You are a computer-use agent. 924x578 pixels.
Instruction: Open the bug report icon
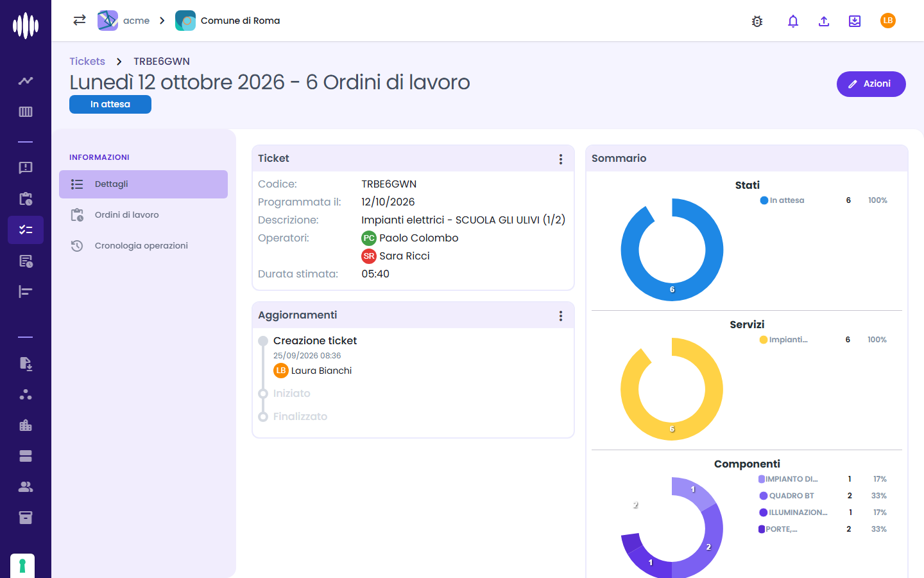tap(757, 21)
